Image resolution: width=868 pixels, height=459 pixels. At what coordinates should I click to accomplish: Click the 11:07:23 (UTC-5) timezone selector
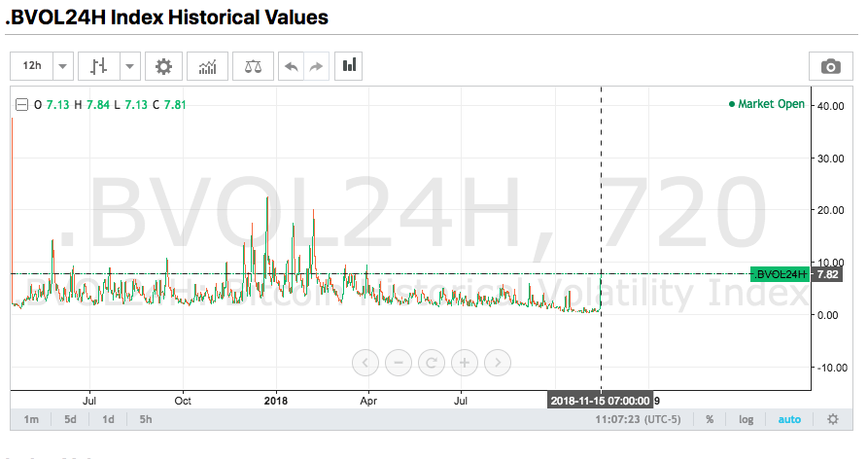tap(638, 419)
